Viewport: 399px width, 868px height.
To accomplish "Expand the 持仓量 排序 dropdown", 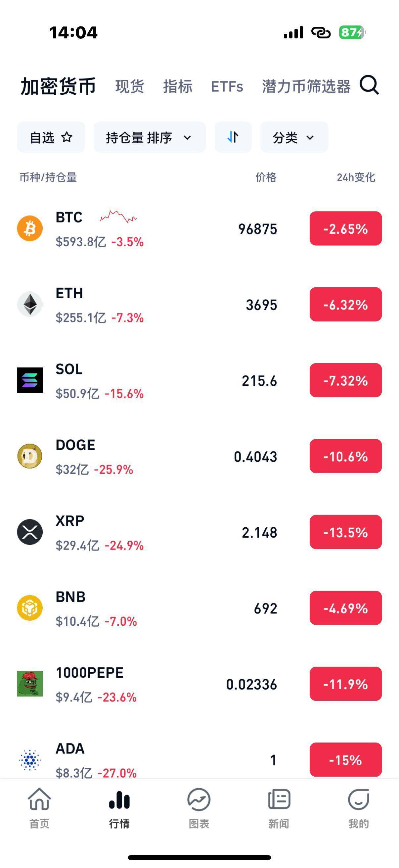I will [150, 137].
